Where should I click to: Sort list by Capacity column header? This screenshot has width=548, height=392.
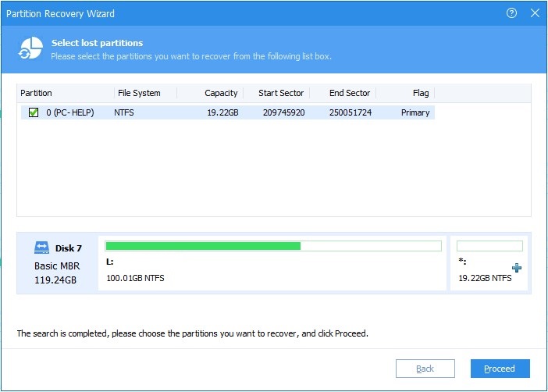tap(221, 93)
